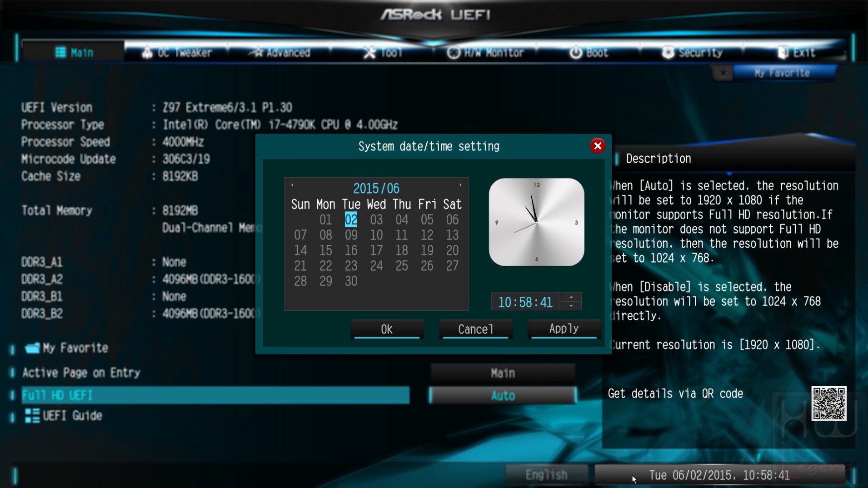Select day 30 in the calendar
Viewport: 868px width, 488px height.
351,281
